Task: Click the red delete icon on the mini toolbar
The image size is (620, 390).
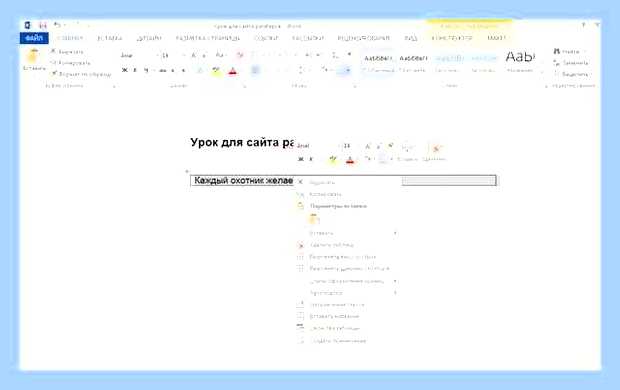Action: (436, 149)
